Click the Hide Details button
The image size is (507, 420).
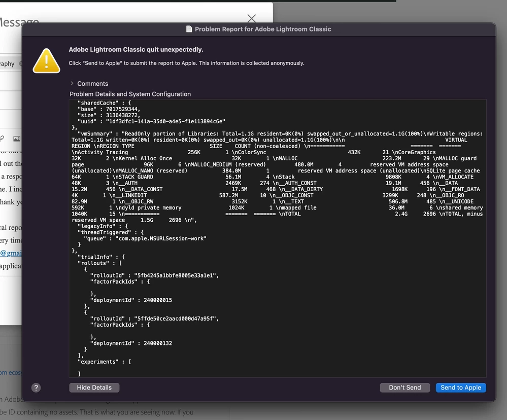(x=94, y=388)
